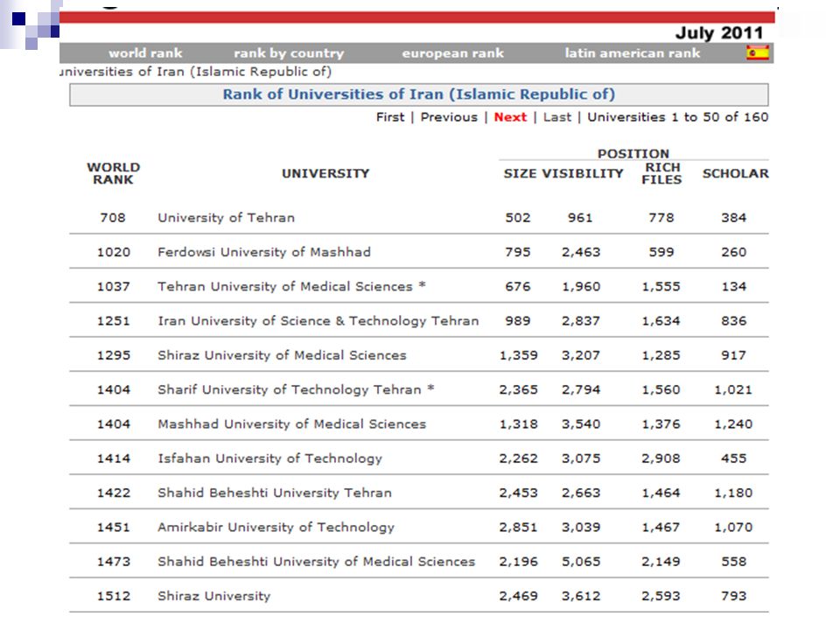Click scholar value 1,070 for Amirkabir
Screen dimensions: 840x630
pos(733,527)
